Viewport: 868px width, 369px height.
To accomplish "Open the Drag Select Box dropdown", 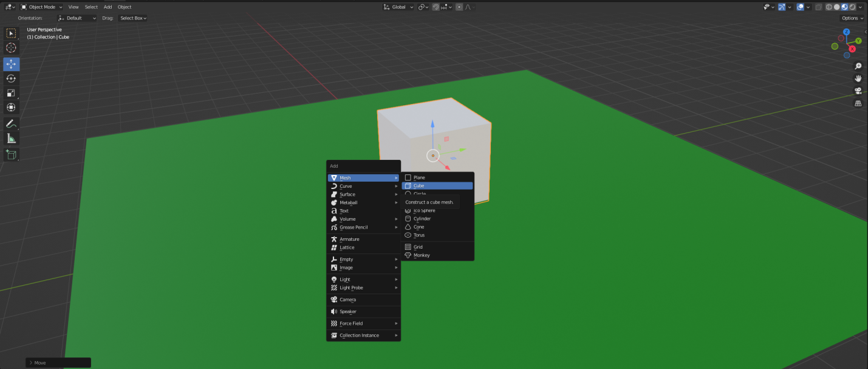I will click(x=133, y=18).
